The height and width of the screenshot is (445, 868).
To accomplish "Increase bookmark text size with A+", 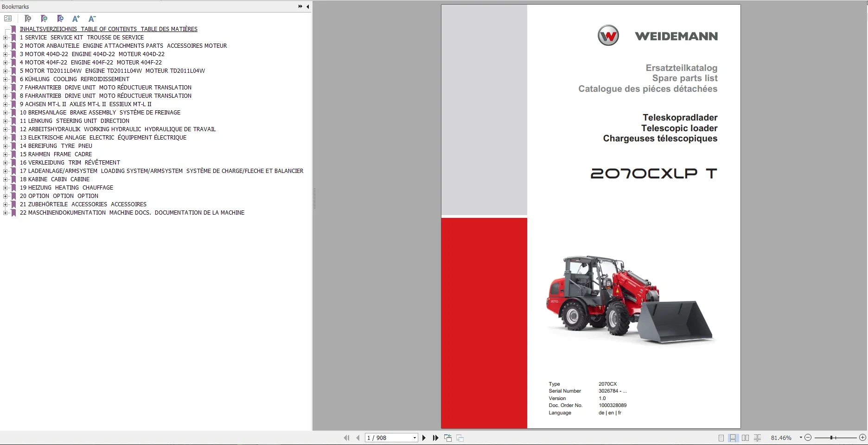I will pyautogui.click(x=76, y=19).
